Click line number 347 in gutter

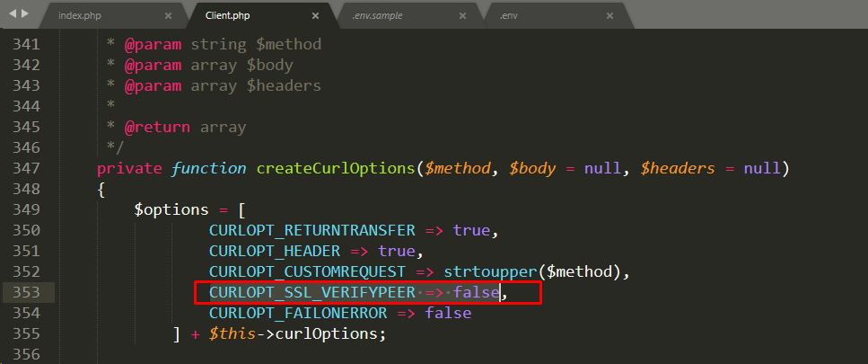point(26,168)
